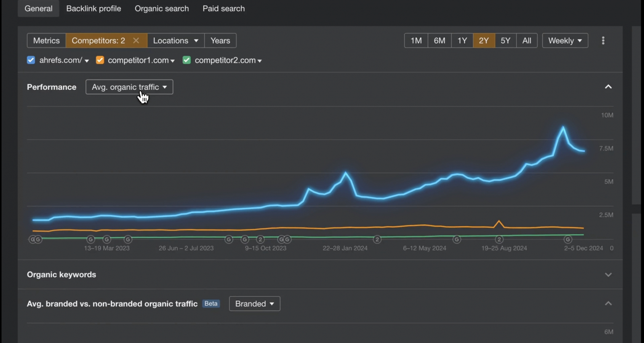Disable the competitor2.com checkbox
The image size is (644, 343).
click(x=187, y=60)
